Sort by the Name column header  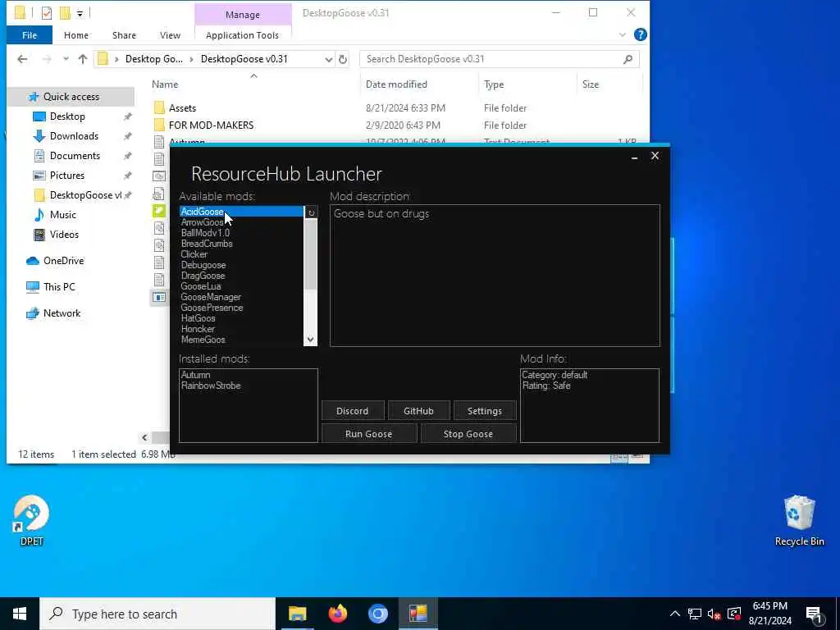click(165, 84)
